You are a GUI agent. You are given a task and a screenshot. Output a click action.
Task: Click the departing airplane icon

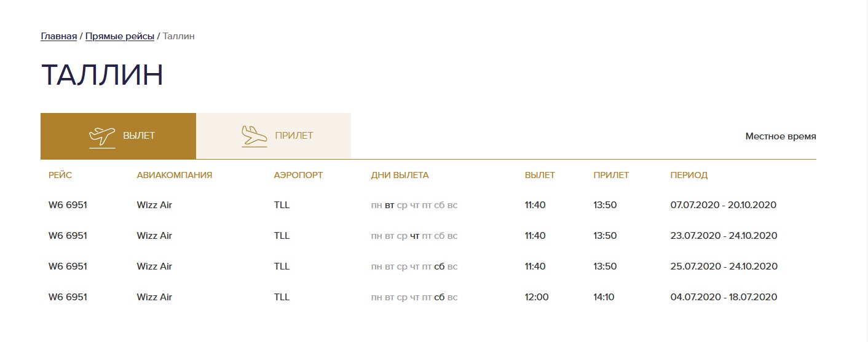point(102,136)
